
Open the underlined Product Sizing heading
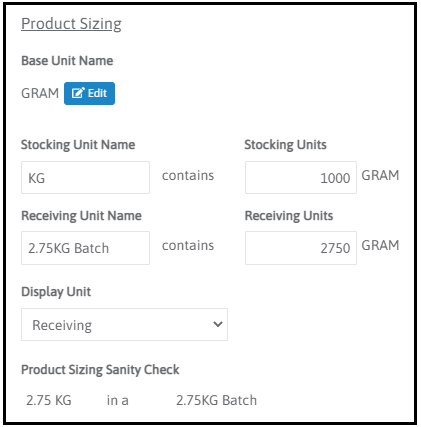[71, 24]
